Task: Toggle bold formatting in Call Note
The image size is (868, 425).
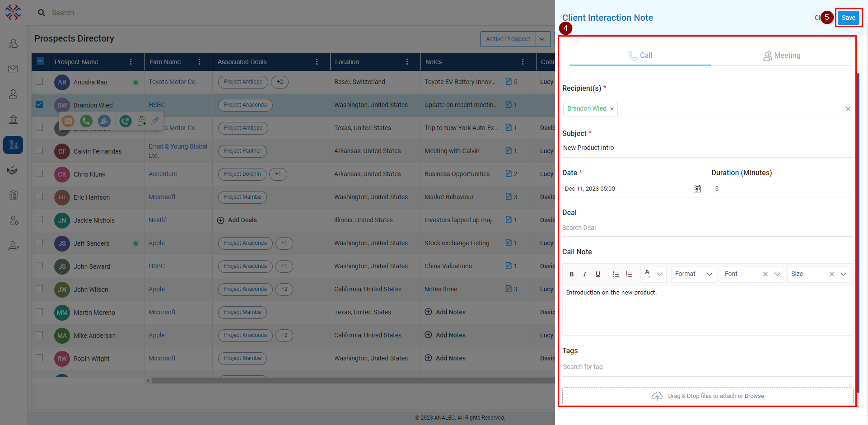Action: [x=572, y=274]
